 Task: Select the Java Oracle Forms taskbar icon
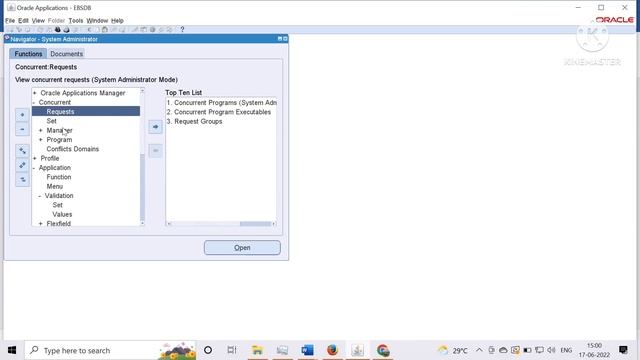(358, 350)
